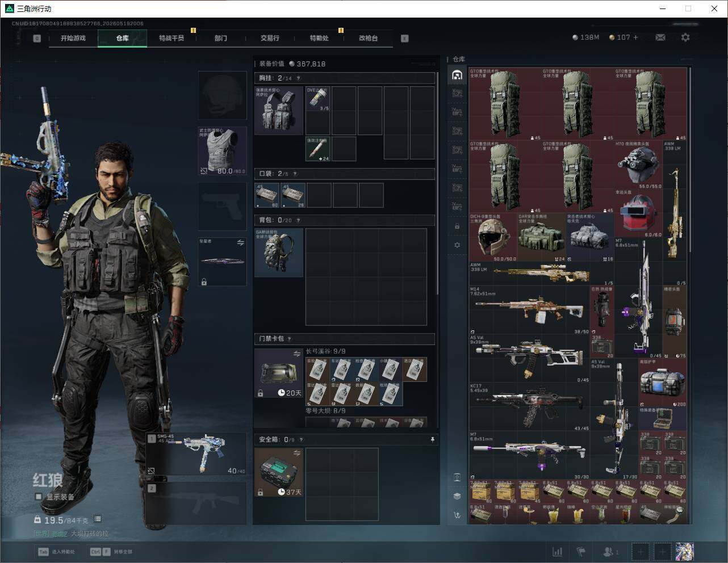Click the 138M currency balance
Image resolution: width=728 pixels, height=563 pixels.
586,37
